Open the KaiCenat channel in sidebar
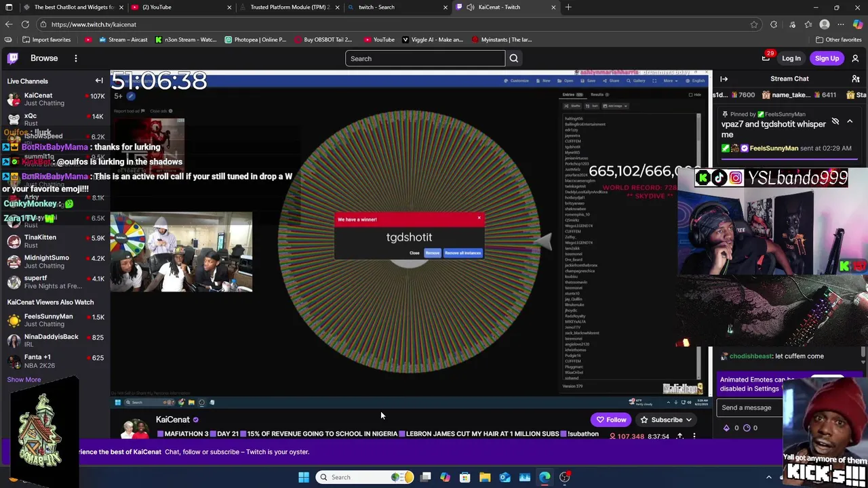 point(55,99)
